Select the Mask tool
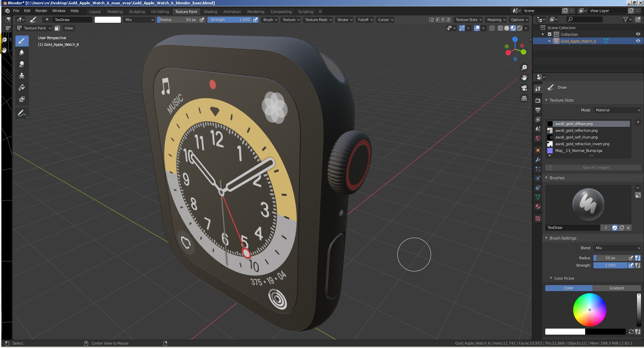 click(22, 99)
